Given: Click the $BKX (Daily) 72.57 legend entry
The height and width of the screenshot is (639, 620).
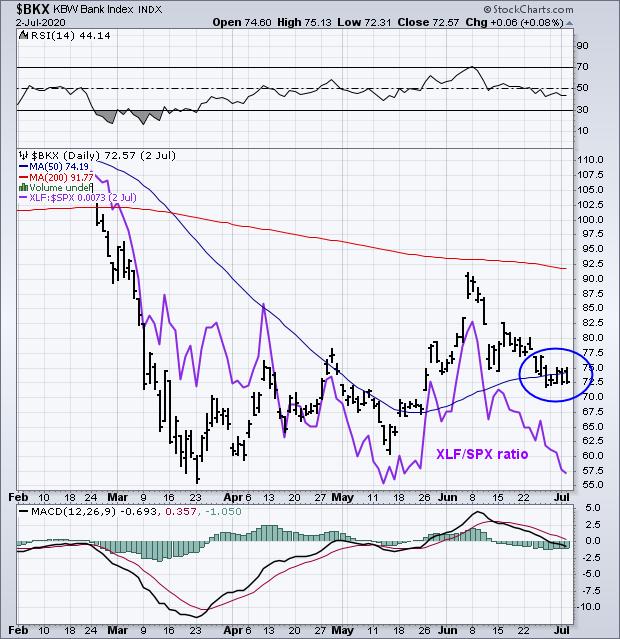Looking at the screenshot, I should (104, 155).
